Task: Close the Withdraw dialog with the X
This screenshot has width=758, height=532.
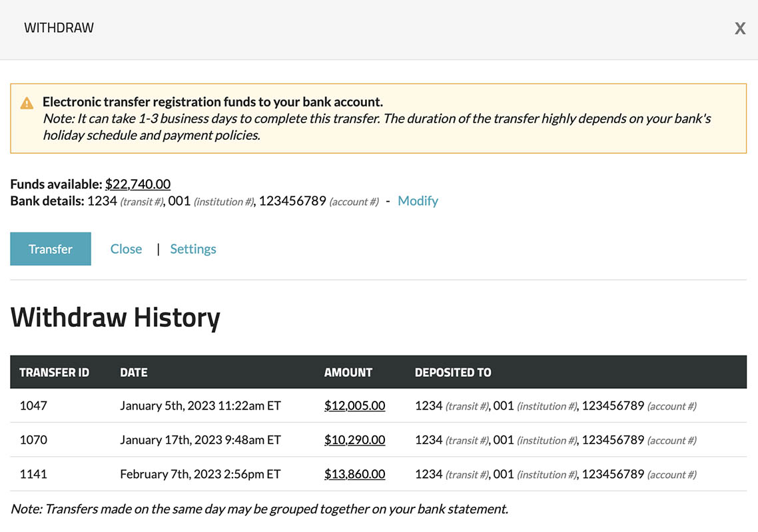Action: (x=739, y=29)
